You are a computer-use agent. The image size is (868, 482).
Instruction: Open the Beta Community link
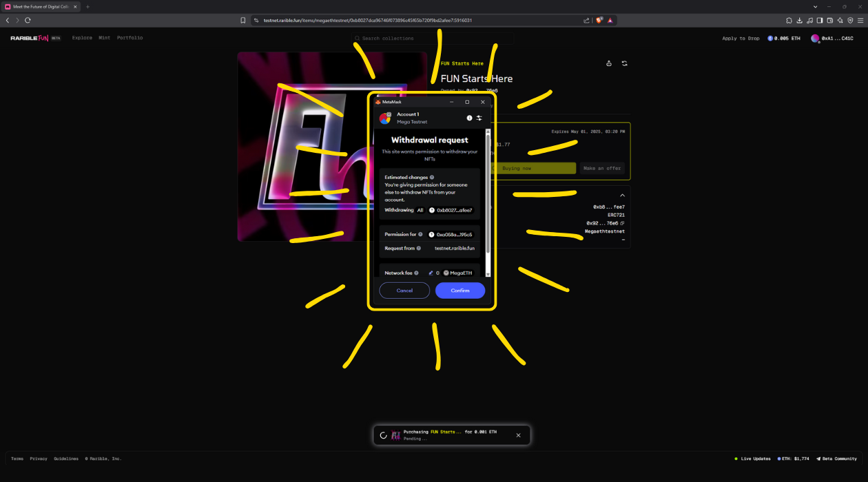(x=836, y=459)
